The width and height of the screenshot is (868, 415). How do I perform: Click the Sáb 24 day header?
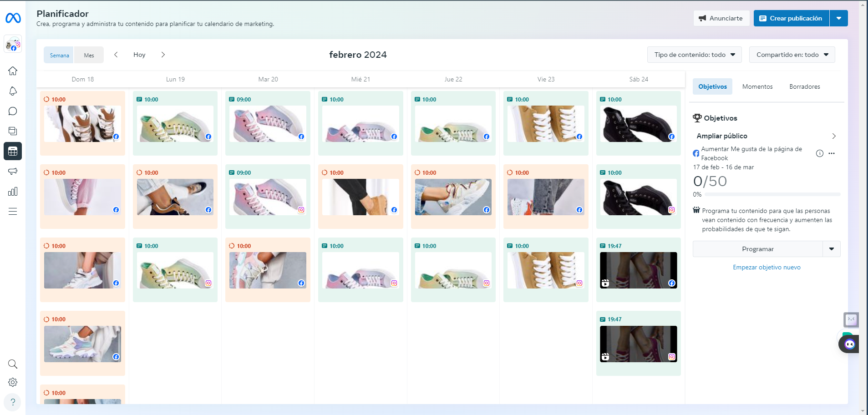click(x=639, y=79)
